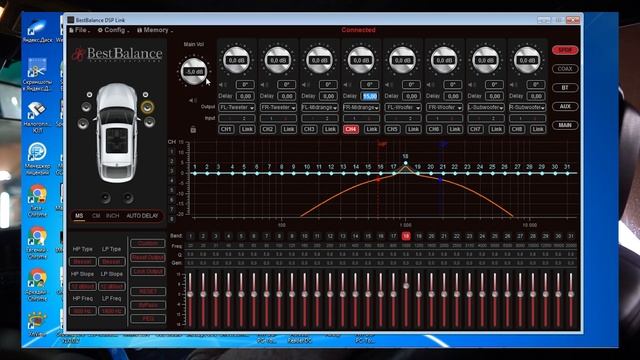Mute the R-Subwoofer channel with its speaker icon

pyautogui.click(x=514, y=85)
